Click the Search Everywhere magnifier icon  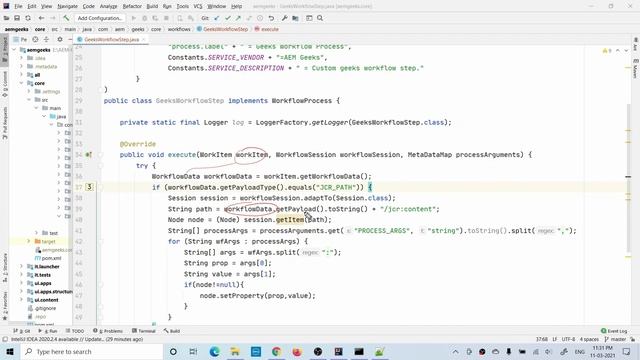click(x=320, y=18)
